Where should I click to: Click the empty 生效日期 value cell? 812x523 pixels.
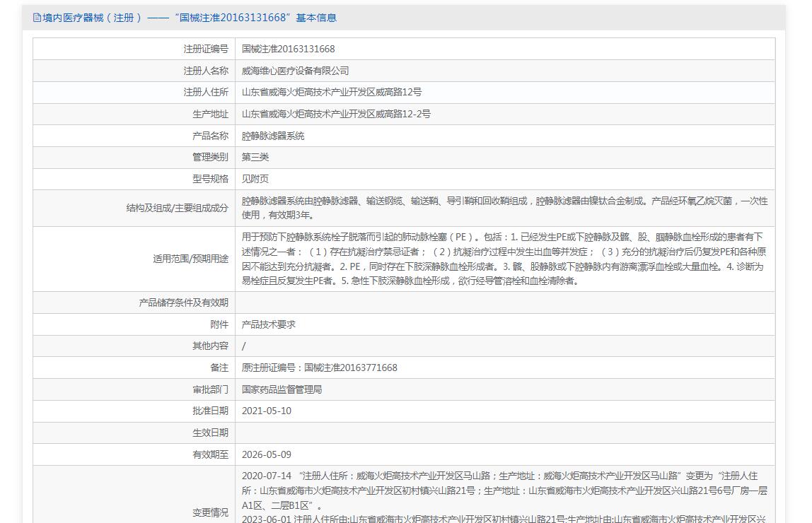pyautogui.click(x=504, y=433)
